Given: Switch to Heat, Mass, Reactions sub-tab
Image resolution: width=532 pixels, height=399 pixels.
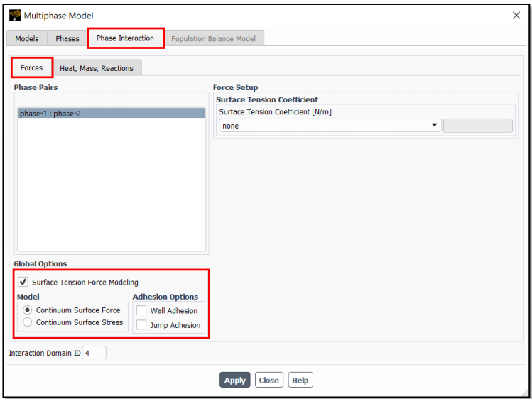Looking at the screenshot, I should coord(97,68).
